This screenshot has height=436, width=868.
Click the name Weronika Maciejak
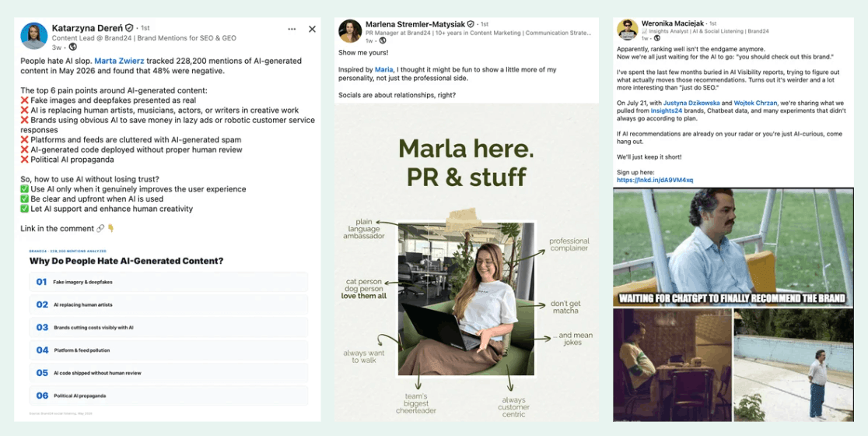671,23
